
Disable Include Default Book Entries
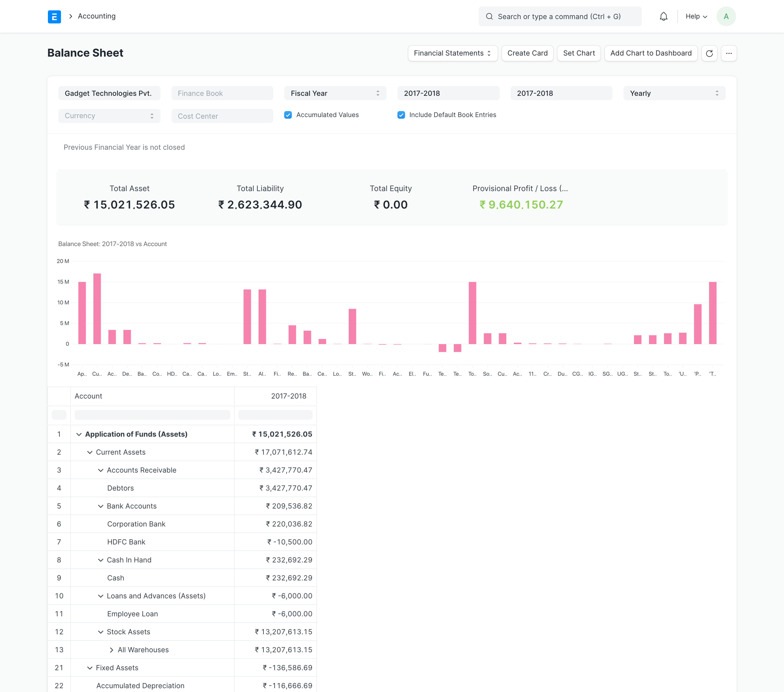coord(401,115)
